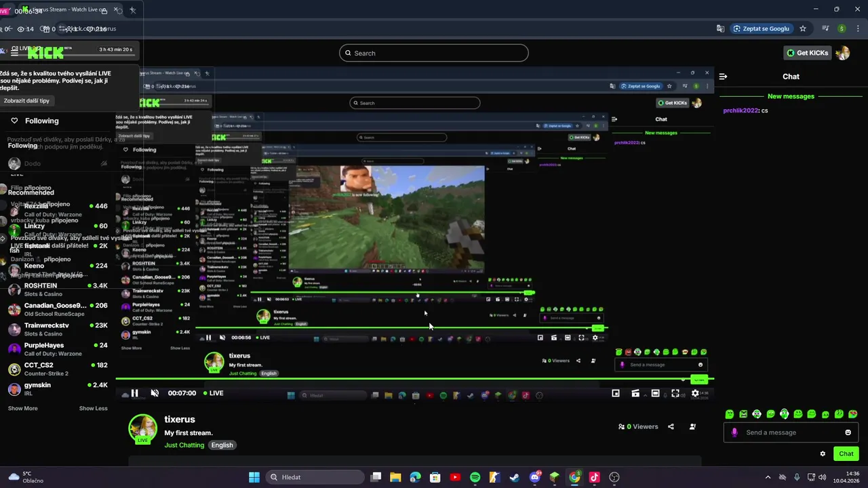Viewport: 868px width, 488px height.
Task: Open the emoji picker in chat
Action: point(848,432)
